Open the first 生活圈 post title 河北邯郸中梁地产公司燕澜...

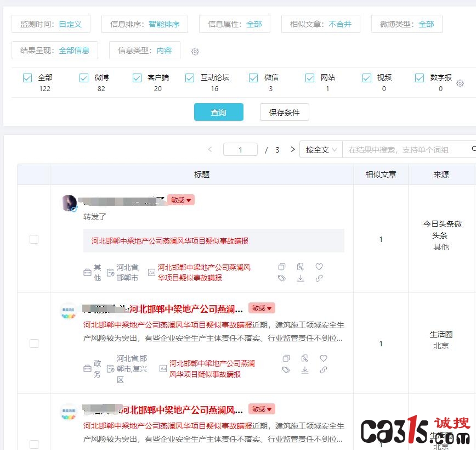pyautogui.click(x=186, y=309)
